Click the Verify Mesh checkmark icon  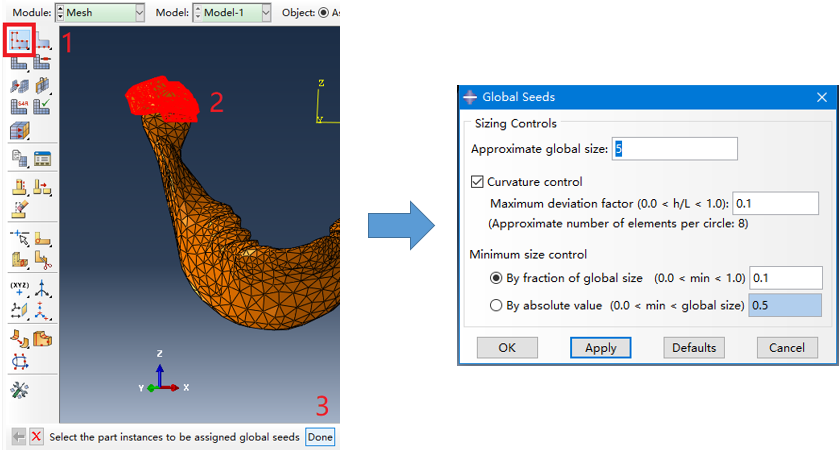pyautogui.click(x=42, y=106)
